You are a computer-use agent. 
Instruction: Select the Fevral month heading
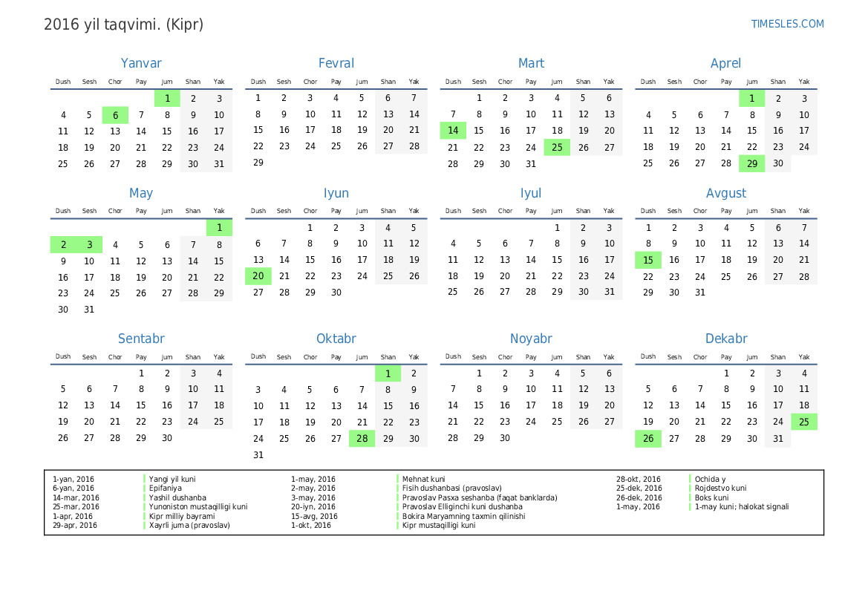point(336,64)
